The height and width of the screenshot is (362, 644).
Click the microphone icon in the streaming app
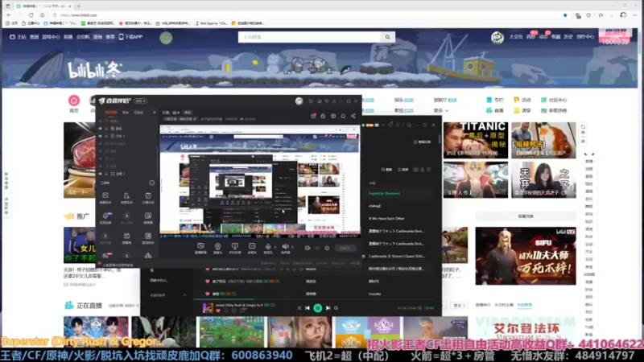(x=268, y=247)
